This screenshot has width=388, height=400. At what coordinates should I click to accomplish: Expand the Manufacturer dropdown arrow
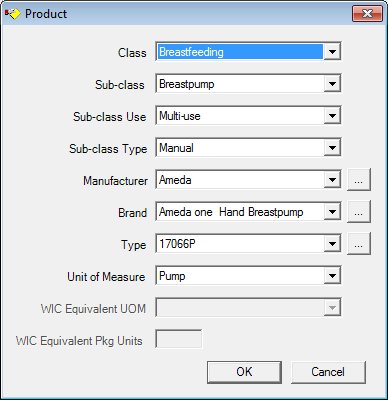pos(332,180)
